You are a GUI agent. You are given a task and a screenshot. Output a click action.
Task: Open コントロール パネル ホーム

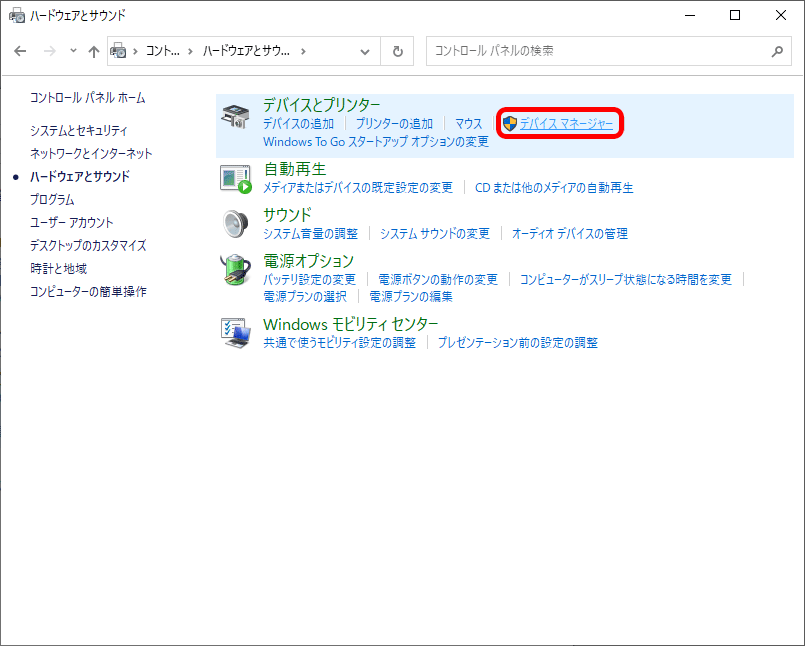pos(88,98)
